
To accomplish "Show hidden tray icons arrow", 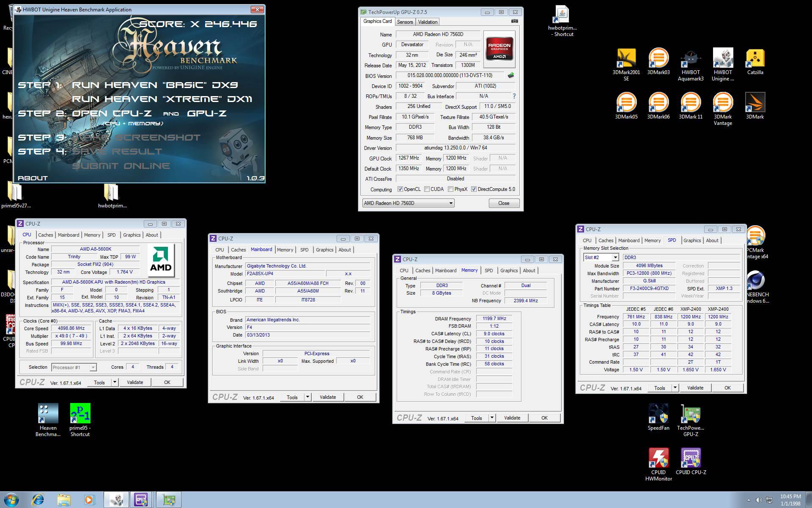I will [749, 500].
